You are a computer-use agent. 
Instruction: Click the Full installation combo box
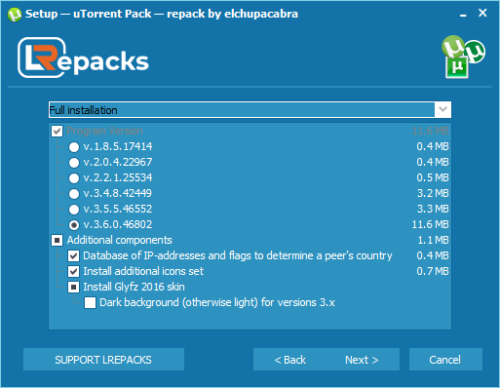[250, 110]
